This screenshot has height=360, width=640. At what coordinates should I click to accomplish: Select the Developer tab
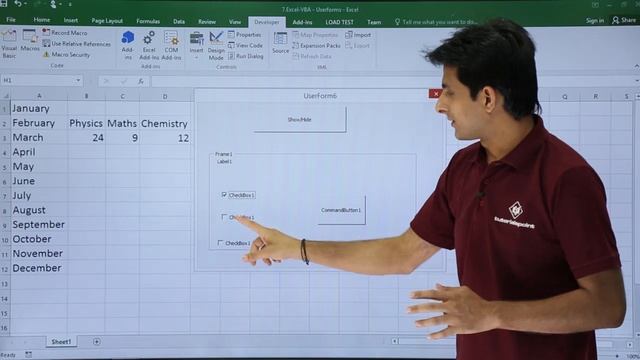267,22
